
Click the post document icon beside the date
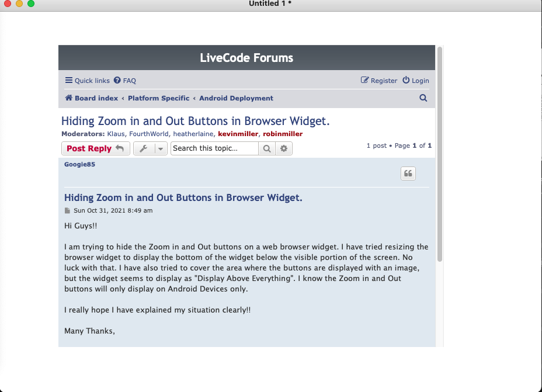tap(67, 210)
